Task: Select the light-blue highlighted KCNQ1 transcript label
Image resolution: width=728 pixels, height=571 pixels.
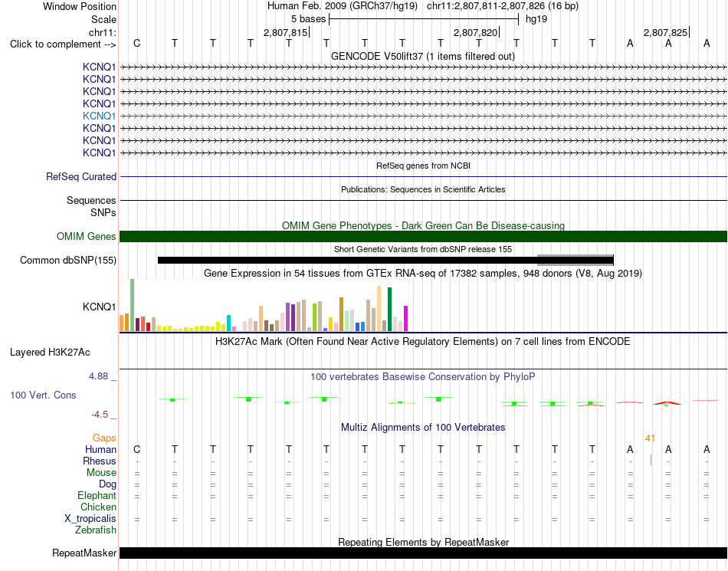Action: [100, 116]
